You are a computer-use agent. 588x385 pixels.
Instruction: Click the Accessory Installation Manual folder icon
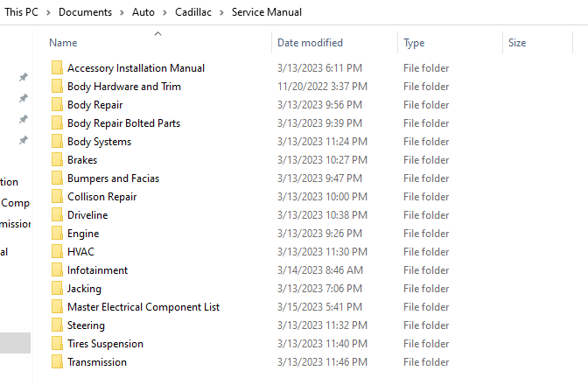tap(57, 68)
